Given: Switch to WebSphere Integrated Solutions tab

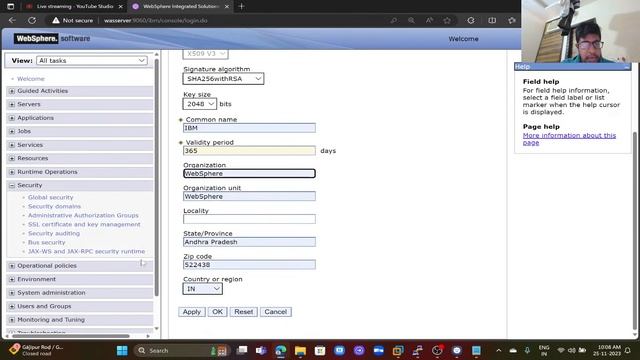Looking at the screenshot, I should click(181, 6).
